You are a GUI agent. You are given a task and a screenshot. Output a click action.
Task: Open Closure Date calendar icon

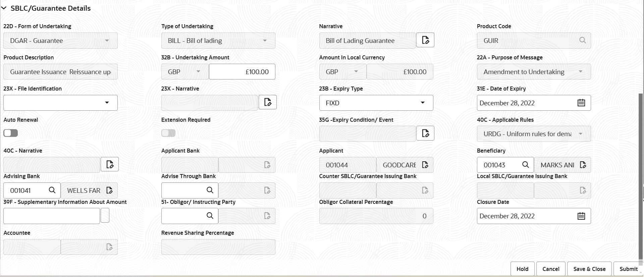(x=581, y=216)
